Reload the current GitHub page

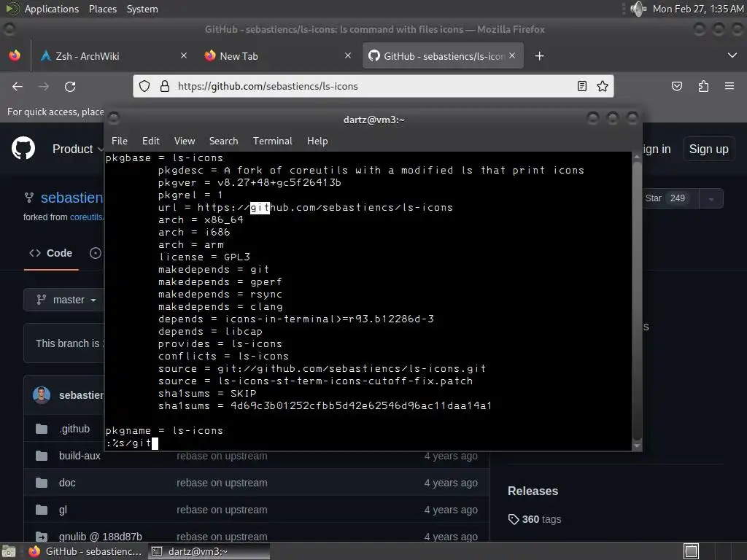tap(70, 86)
